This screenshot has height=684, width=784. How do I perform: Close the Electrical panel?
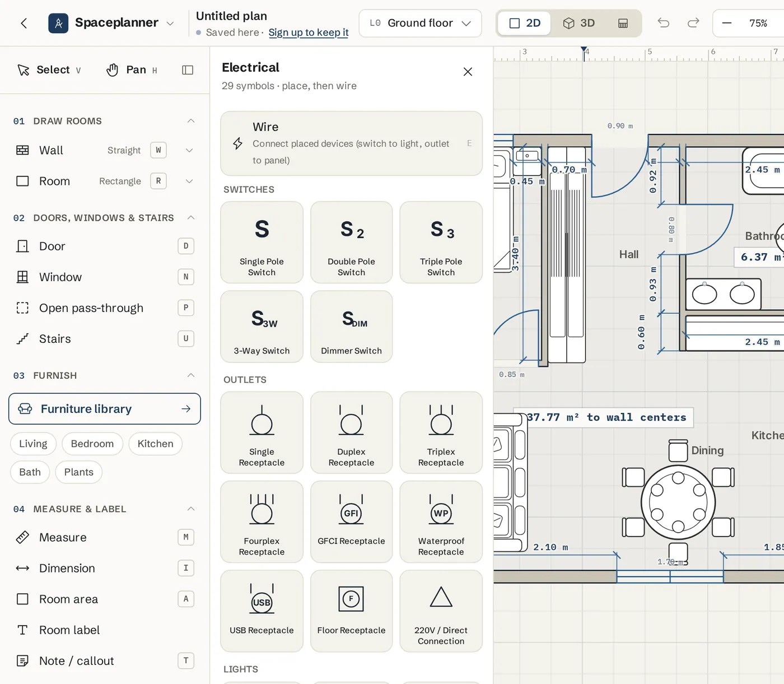pyautogui.click(x=468, y=72)
